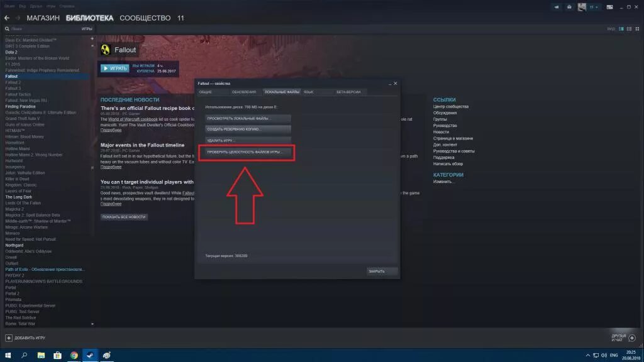Viewport: 644px width, 362px height.
Task: Open the friends notification icon in header
Action: (569, 7)
